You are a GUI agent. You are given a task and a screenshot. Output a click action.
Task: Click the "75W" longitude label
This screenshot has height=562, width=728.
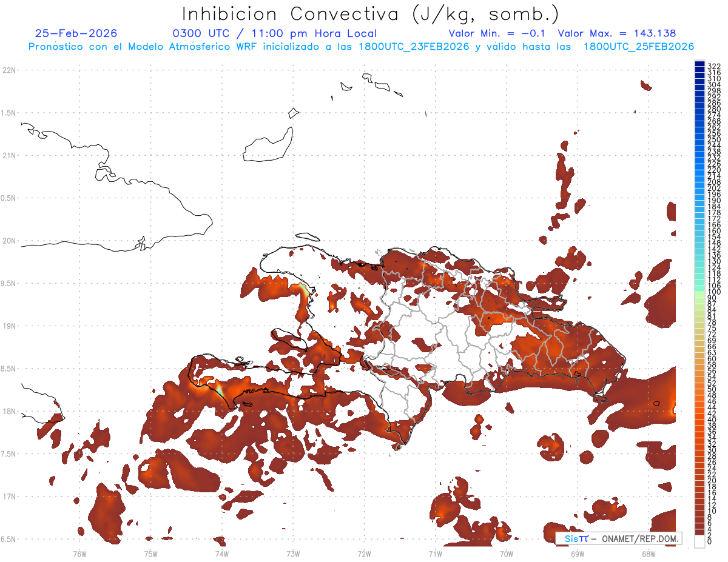click(150, 553)
